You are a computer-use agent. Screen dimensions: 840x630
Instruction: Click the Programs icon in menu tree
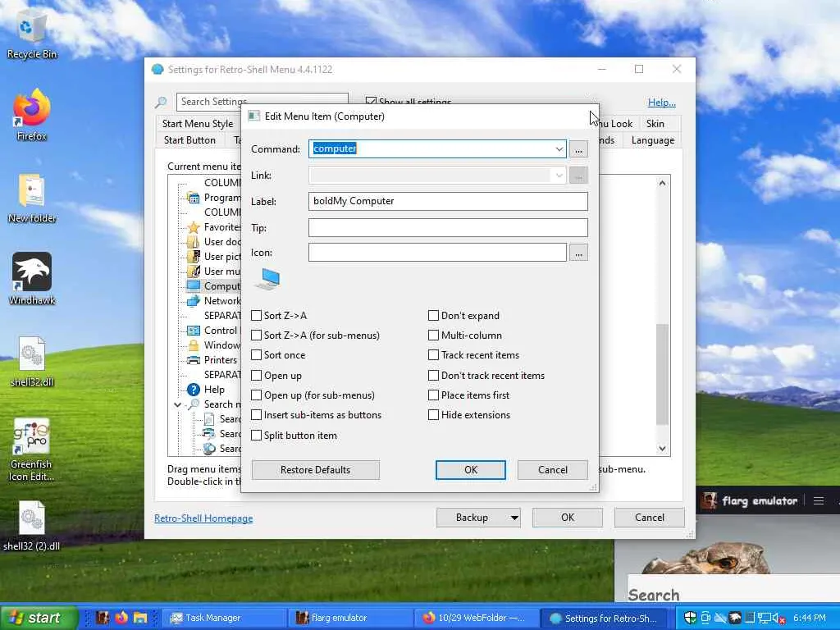point(194,198)
